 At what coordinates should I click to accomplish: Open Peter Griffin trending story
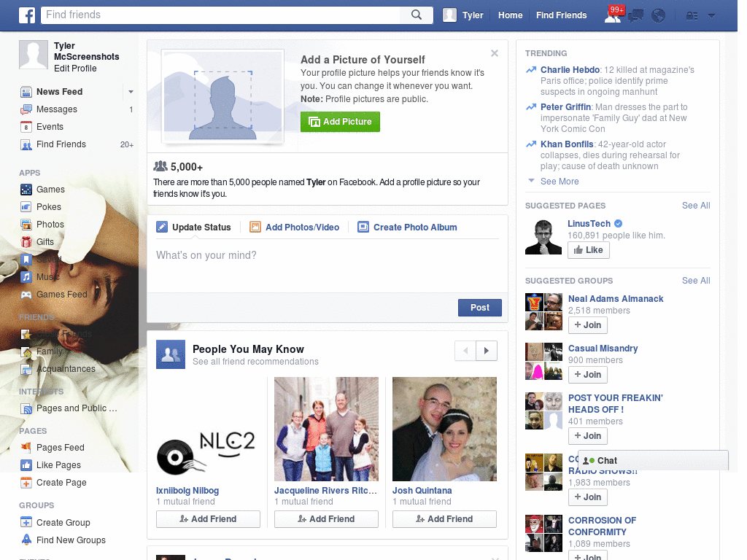565,107
